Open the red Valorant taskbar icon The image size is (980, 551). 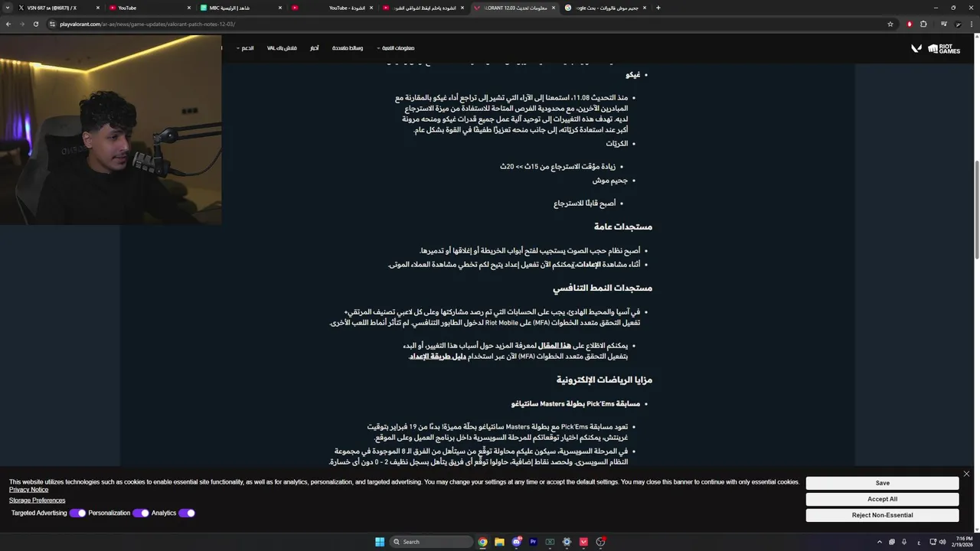(583, 542)
